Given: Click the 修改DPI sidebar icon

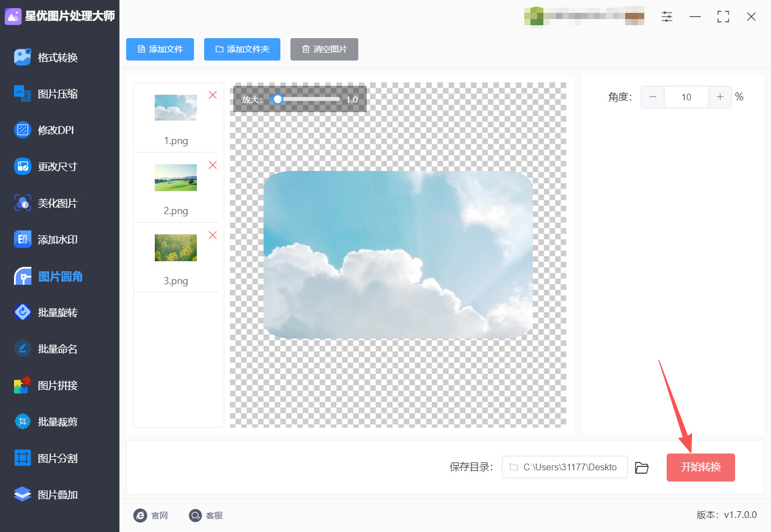Looking at the screenshot, I should click(x=22, y=130).
